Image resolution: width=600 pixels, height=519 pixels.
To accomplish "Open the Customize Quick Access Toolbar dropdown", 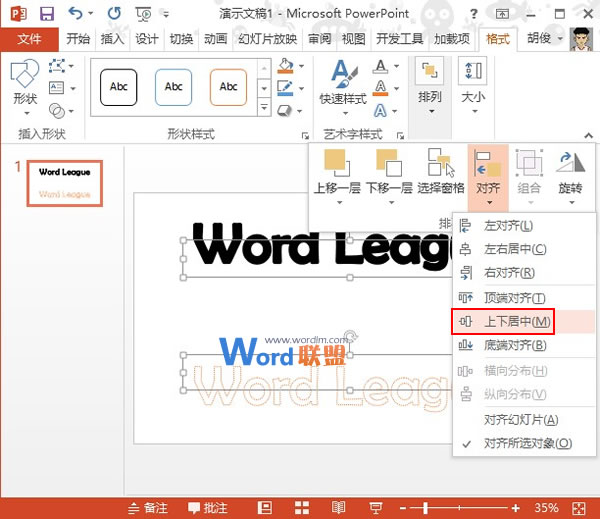I will click(166, 15).
